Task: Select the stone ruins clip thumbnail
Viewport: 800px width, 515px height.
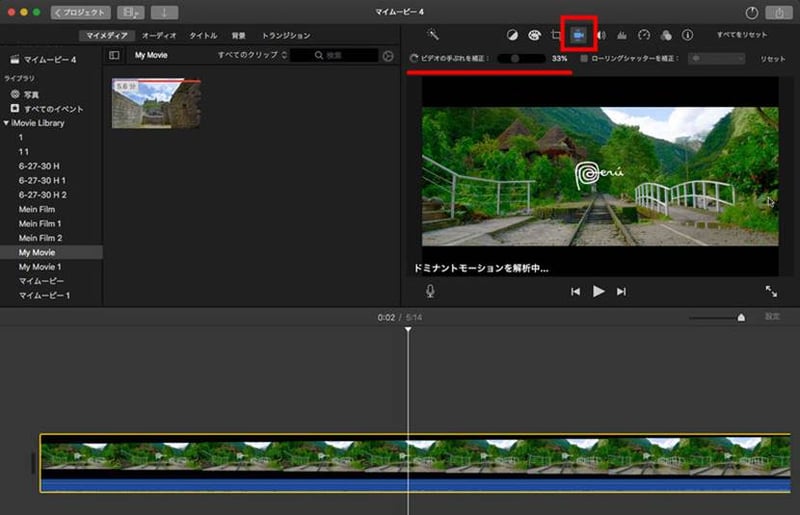Action: point(156,103)
